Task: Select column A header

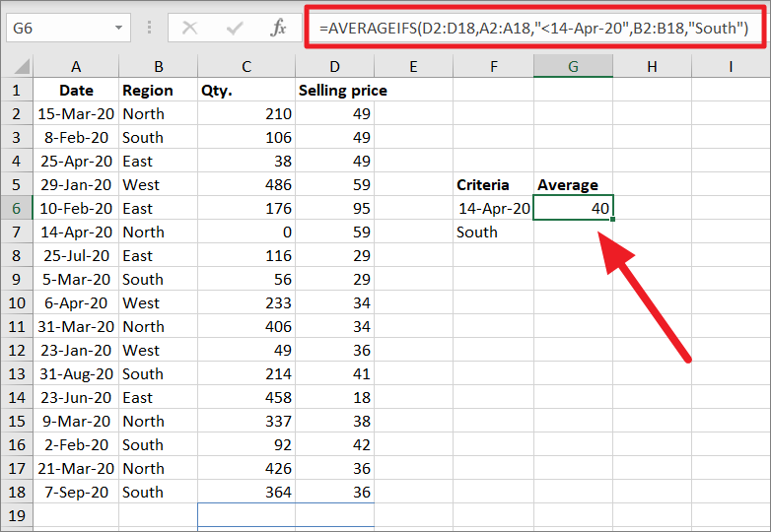Action: (76, 66)
